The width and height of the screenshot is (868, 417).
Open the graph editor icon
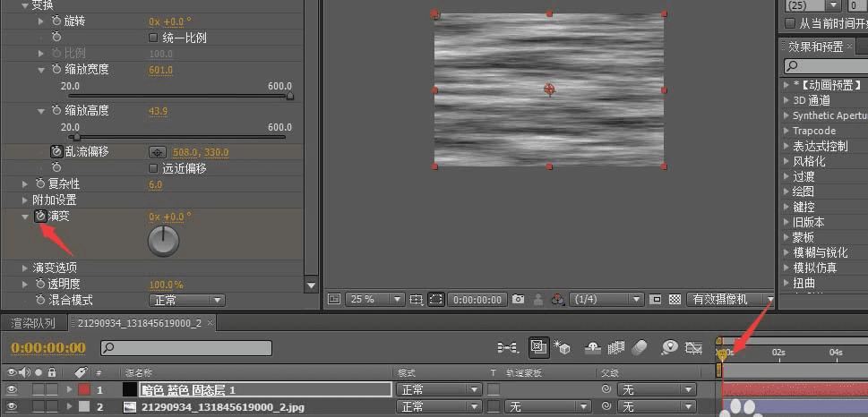click(x=693, y=347)
